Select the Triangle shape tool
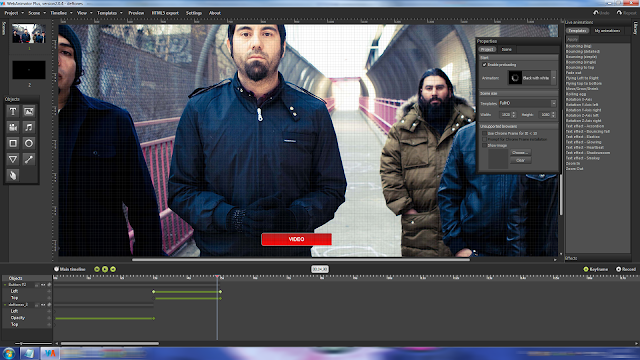This screenshot has height=360, width=640. click(13, 159)
